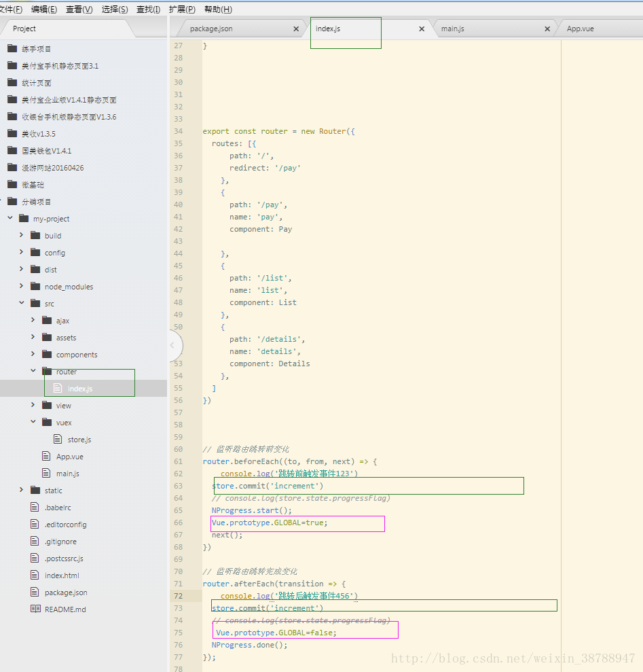Image resolution: width=643 pixels, height=672 pixels.
Task: Expand the dist folder
Action: [x=22, y=269]
